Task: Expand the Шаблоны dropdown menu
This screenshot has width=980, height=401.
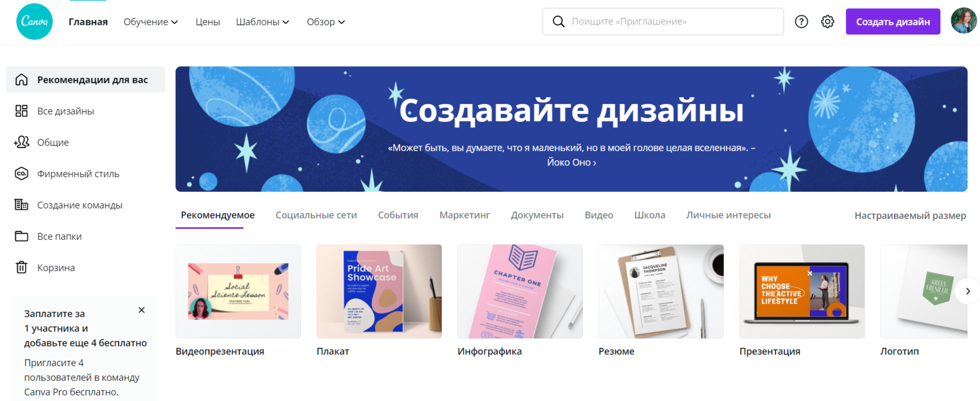Action: click(x=263, y=22)
